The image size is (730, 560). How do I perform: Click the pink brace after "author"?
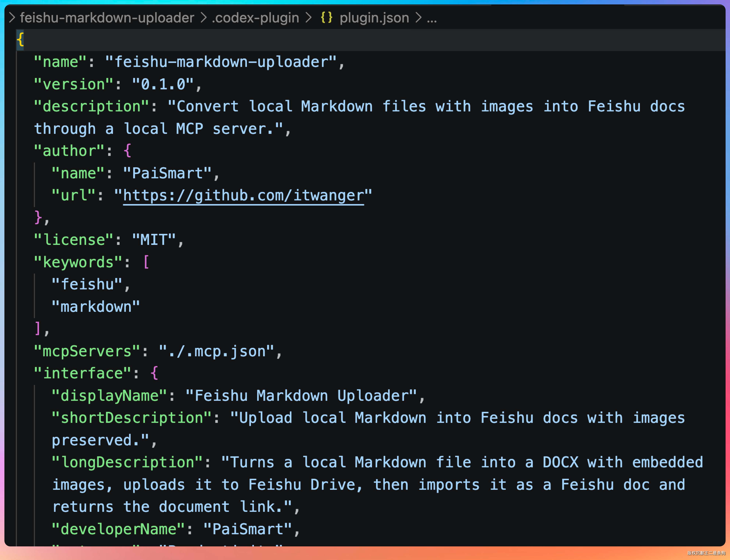coord(127,151)
